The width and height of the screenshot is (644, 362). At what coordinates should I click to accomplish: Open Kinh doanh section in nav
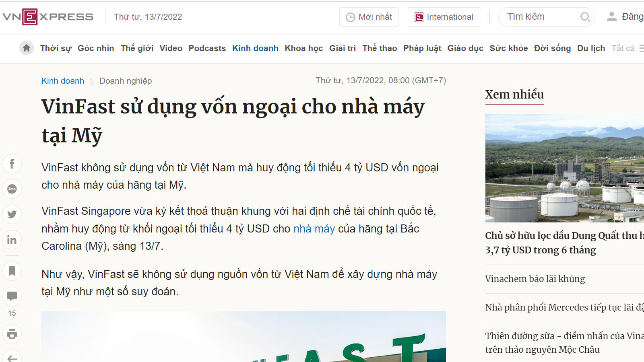point(255,48)
